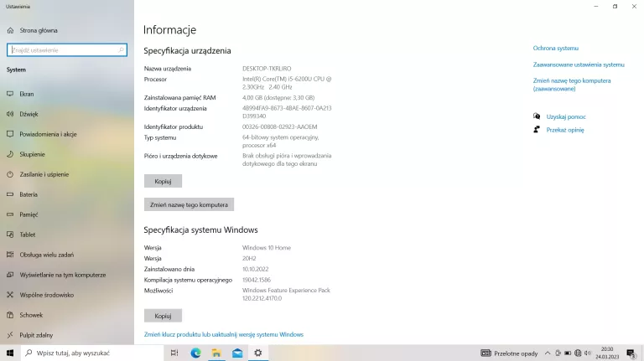Click the Uzyskaj pomoc link
The height and width of the screenshot is (361, 644).
[566, 117]
